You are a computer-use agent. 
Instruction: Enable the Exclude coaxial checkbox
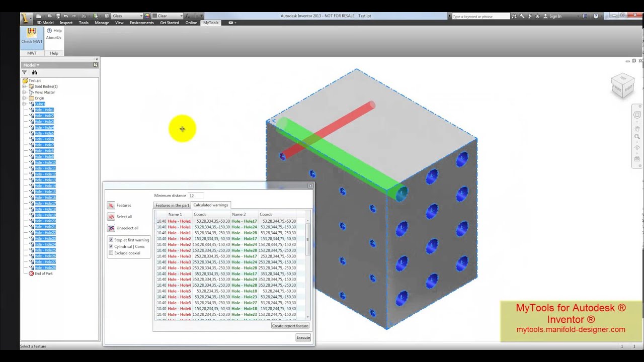[111, 253]
